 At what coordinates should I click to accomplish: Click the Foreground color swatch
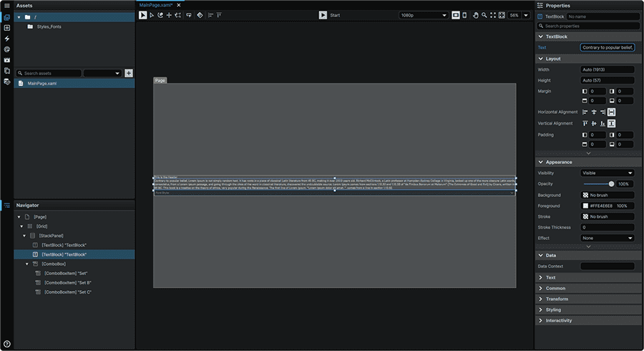tap(585, 206)
